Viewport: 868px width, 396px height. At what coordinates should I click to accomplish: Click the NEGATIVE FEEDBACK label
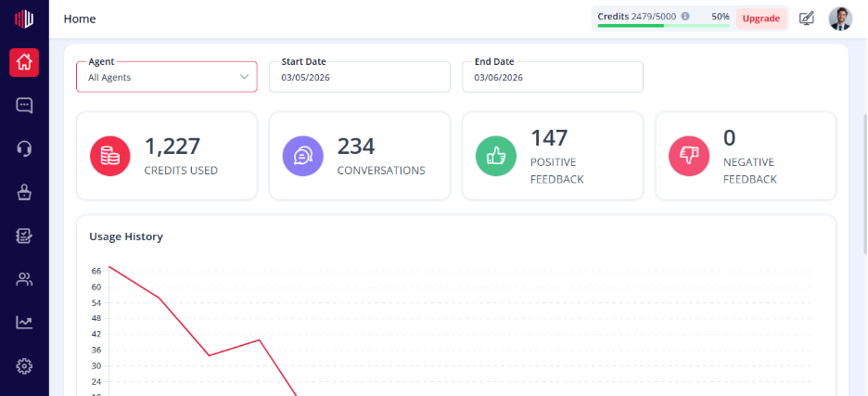coord(750,171)
